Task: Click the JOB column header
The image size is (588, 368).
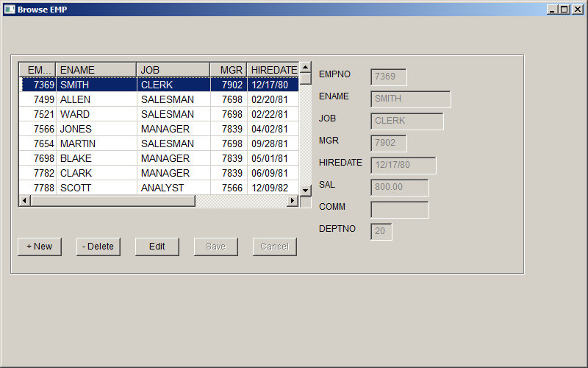Action: [173, 69]
